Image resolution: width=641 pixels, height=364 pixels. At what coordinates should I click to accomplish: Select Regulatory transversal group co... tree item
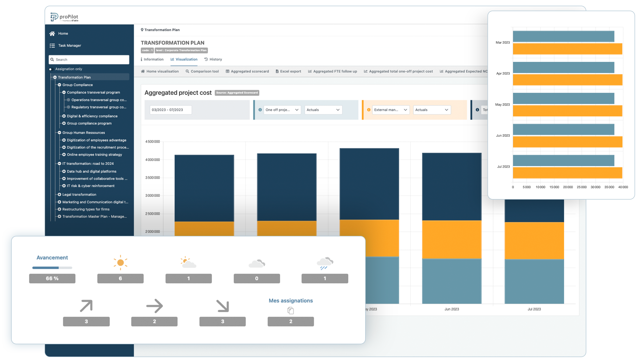tap(99, 107)
